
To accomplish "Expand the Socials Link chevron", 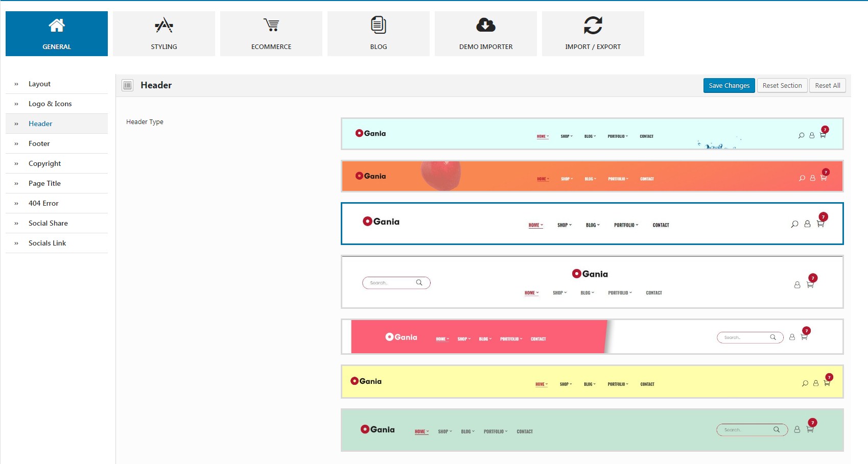I will [16, 243].
